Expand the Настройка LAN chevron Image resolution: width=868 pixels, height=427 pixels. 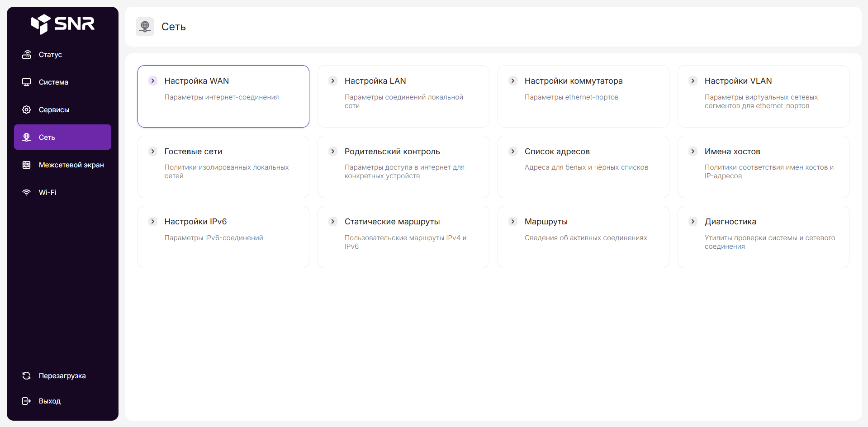(x=333, y=81)
